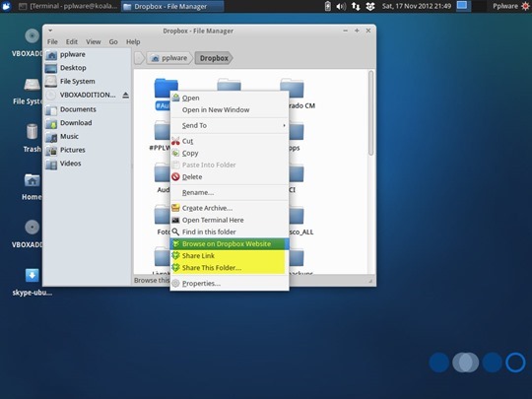Click the path bar left arrow button
This screenshot has height=399, width=532.
pos(139,58)
